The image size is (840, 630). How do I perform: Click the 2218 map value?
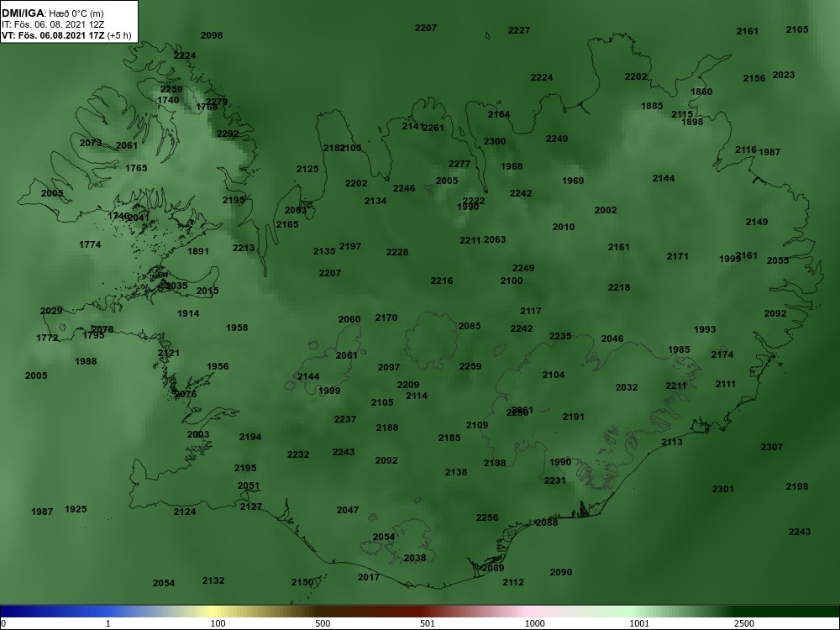click(x=619, y=287)
